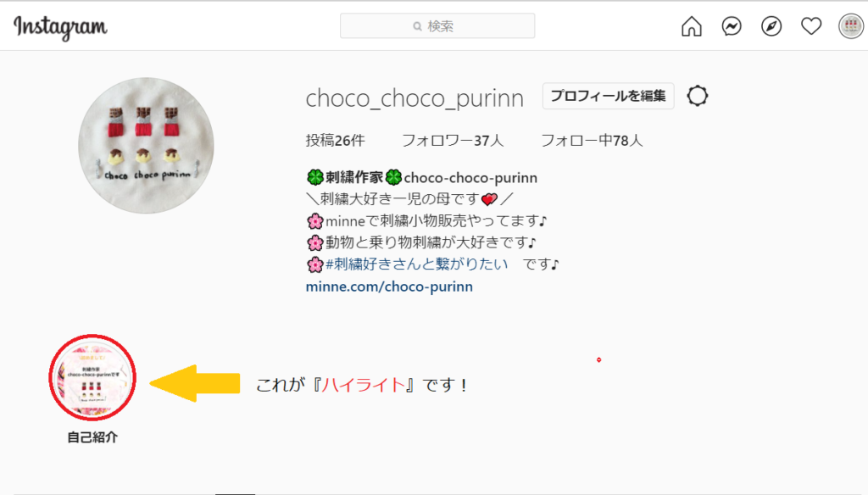Image resolution: width=868 pixels, height=495 pixels.
Task: Click the 自己紹介 highlight label
Action: pyautogui.click(x=92, y=437)
